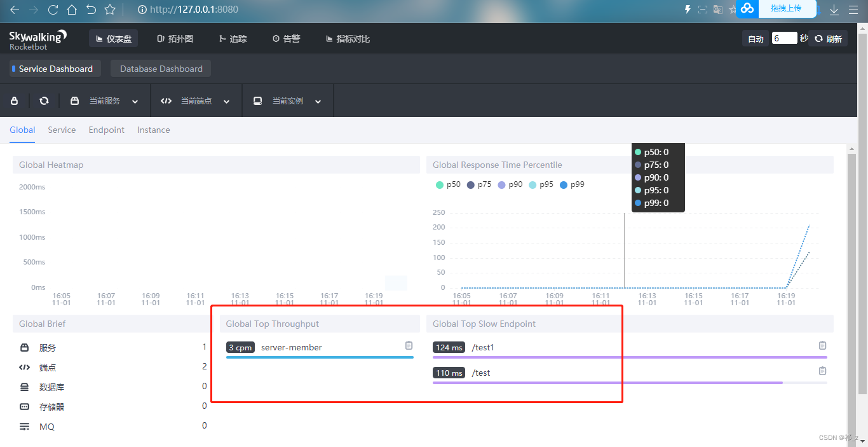Screen dimensions: 868x447
Task: Click the Global Response Time Percentile title
Action: click(498, 165)
